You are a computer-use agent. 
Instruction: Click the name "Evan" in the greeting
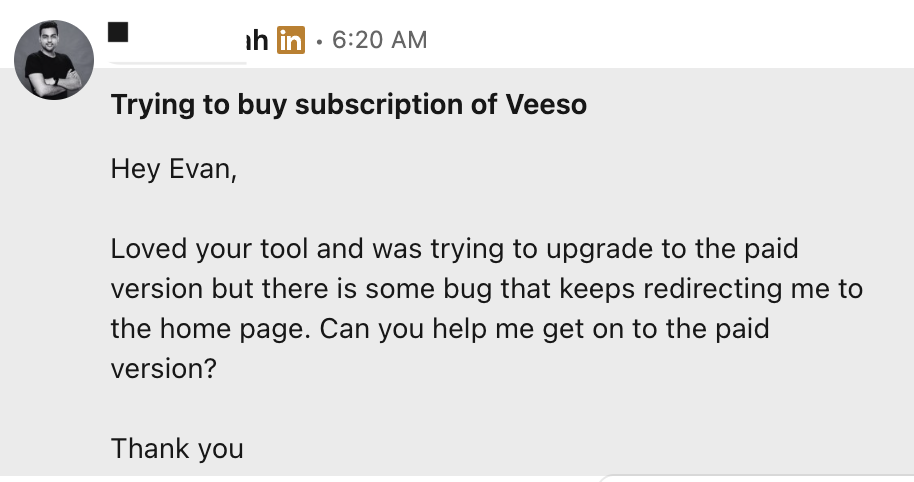(x=205, y=169)
